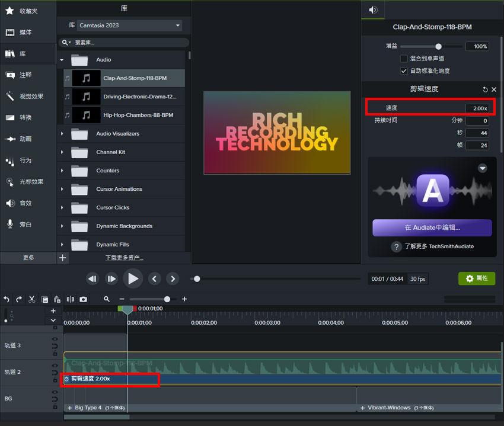Click the green 属性 button

pyautogui.click(x=476, y=278)
